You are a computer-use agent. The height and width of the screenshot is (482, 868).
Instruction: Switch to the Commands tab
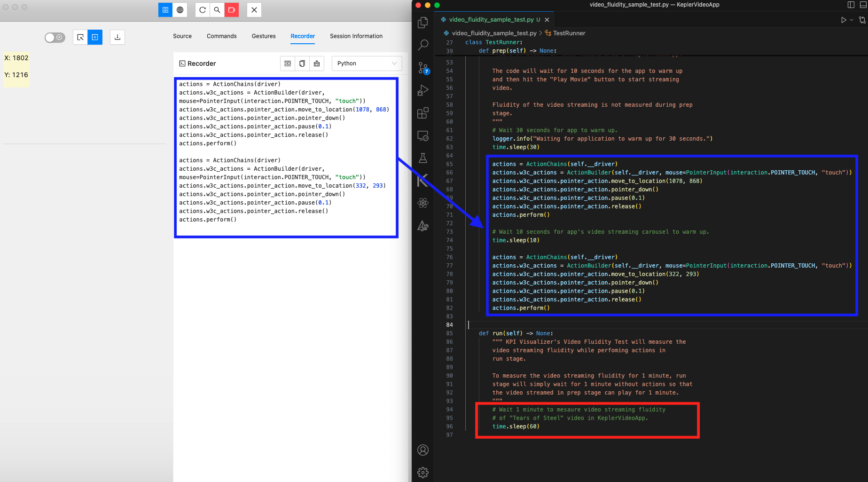pos(221,36)
